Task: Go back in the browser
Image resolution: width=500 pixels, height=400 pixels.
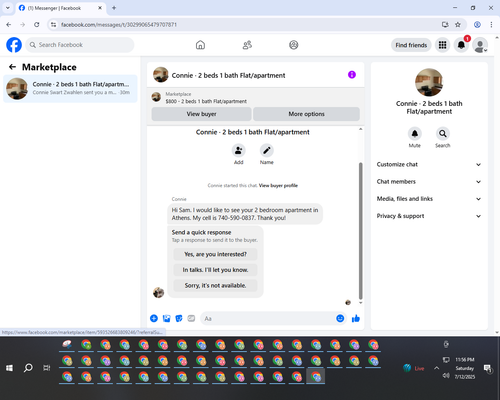Action: click(9, 25)
